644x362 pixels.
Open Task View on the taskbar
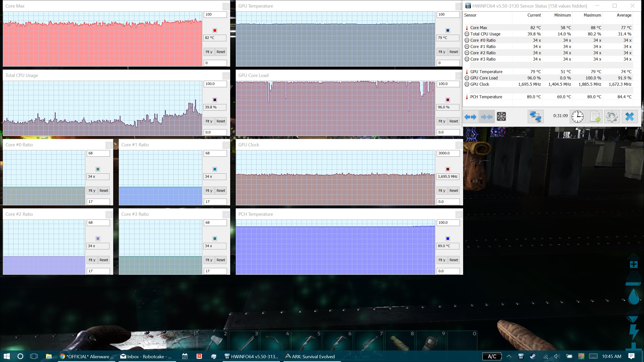[x=34, y=356]
